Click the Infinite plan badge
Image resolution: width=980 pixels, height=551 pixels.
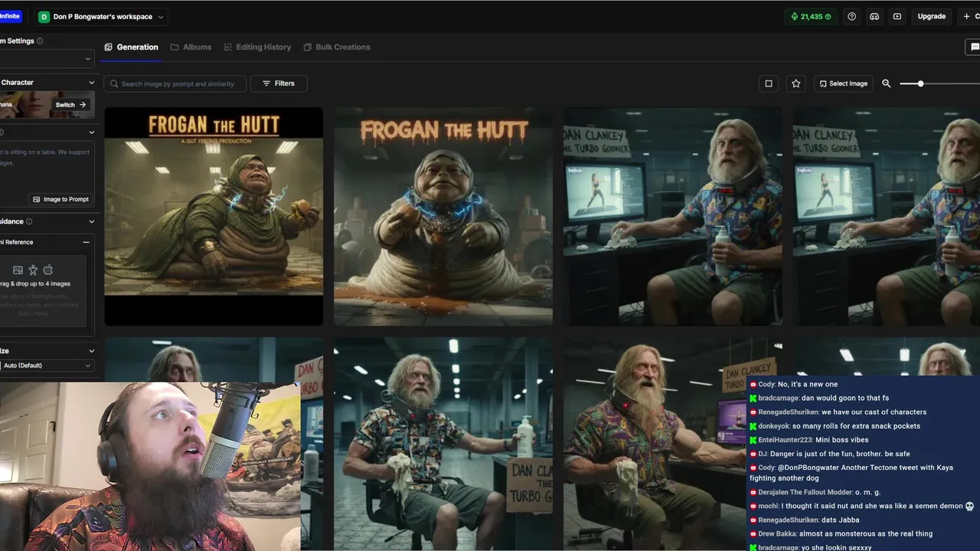pos(10,16)
